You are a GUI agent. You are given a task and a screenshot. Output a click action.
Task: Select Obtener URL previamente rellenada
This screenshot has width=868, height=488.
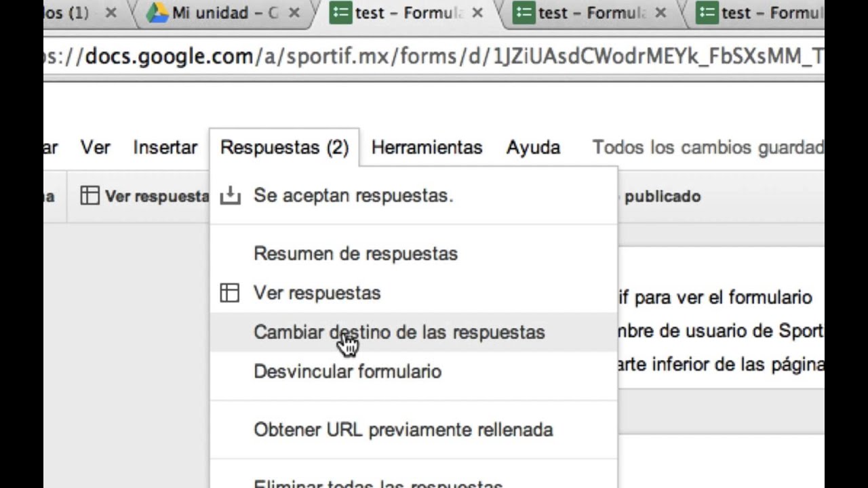pyautogui.click(x=414, y=430)
